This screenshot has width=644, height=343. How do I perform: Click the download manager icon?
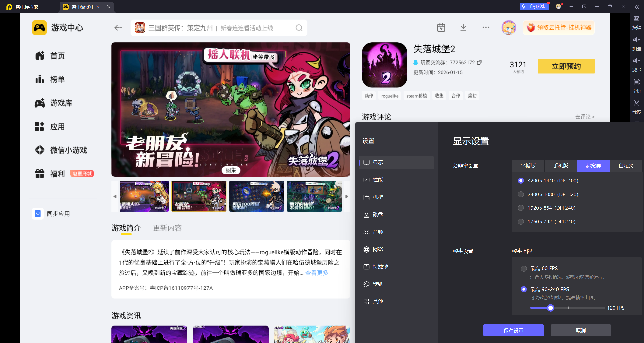coord(463,27)
